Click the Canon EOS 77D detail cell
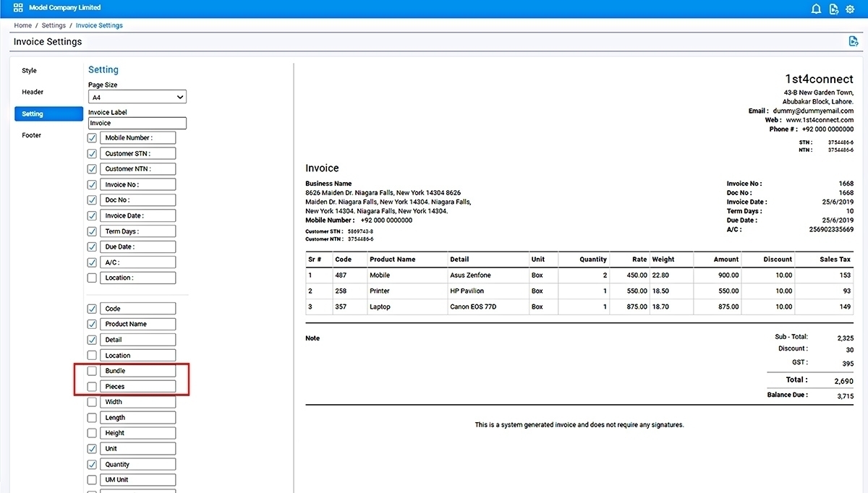The height and width of the screenshot is (493, 868). click(473, 306)
